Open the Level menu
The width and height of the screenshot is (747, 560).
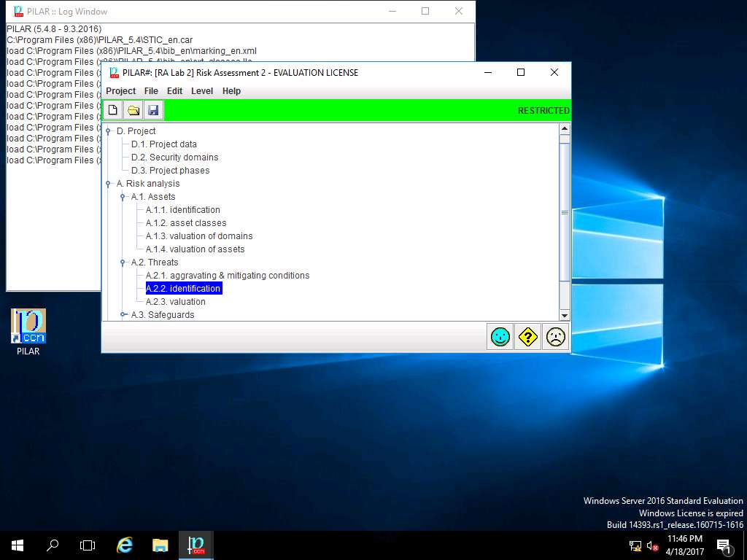click(x=202, y=91)
